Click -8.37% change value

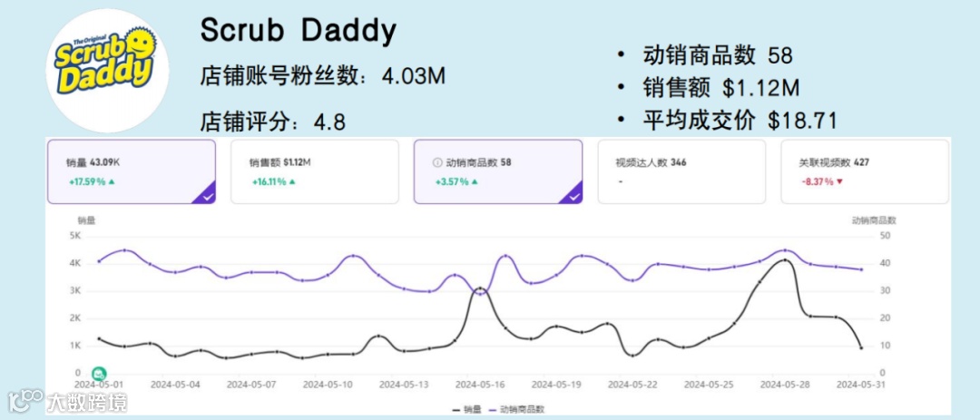click(x=818, y=181)
